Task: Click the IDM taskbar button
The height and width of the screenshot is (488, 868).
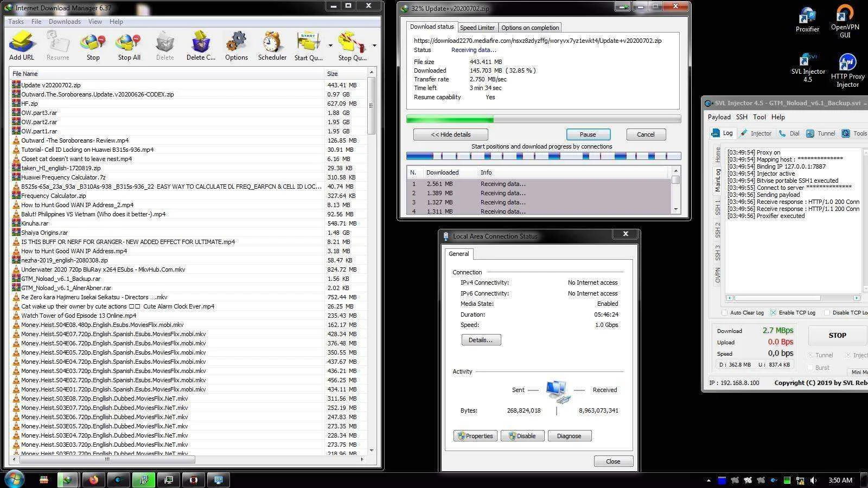Action: (x=67, y=480)
